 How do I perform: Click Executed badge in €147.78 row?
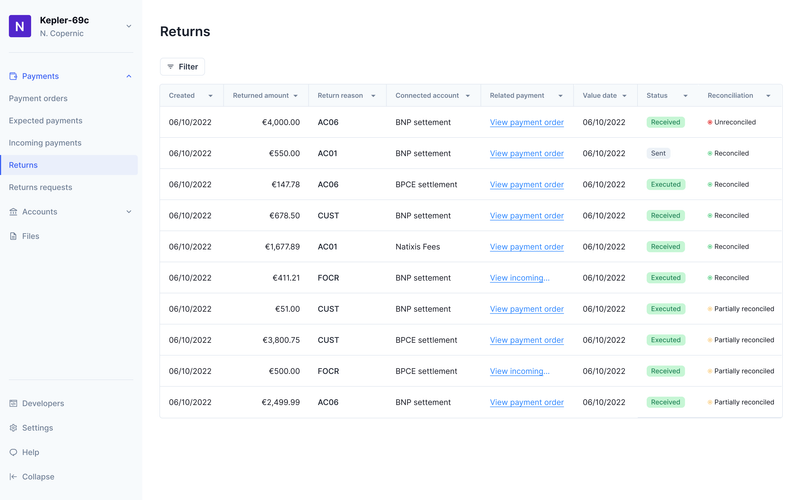point(665,185)
